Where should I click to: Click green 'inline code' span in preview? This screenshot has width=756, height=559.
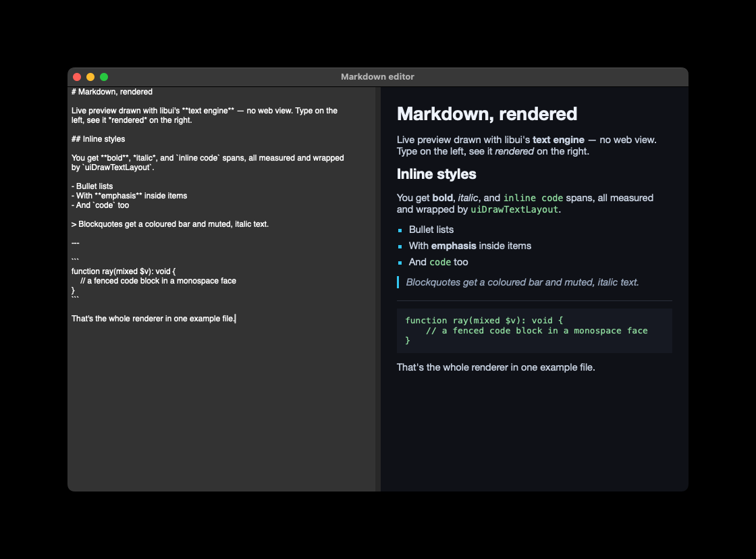point(533,198)
